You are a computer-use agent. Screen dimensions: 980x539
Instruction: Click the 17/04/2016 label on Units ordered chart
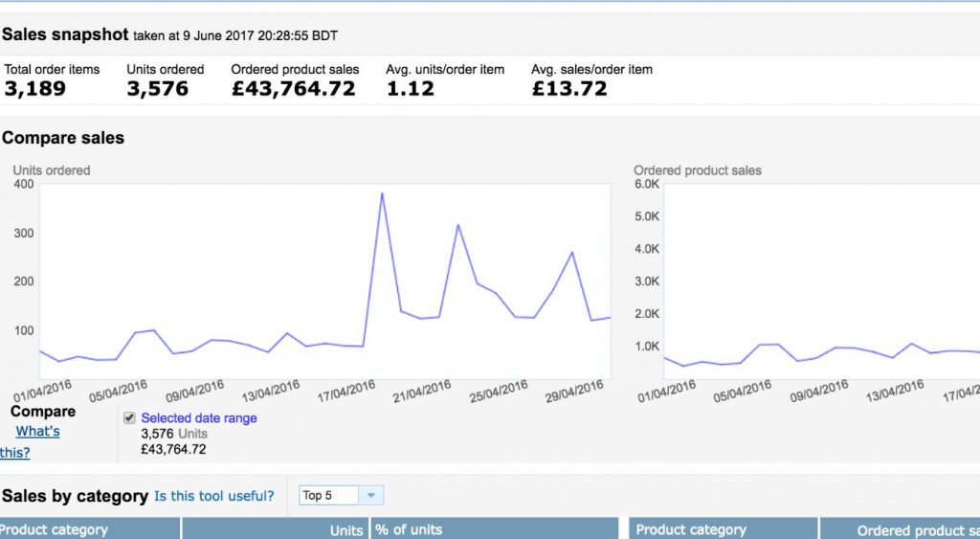(346, 392)
